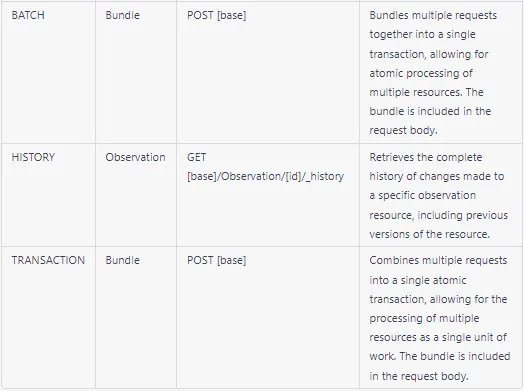Click 'resources as a single unit of' line
This screenshot has height=391, width=524.
pyautogui.click(x=438, y=337)
